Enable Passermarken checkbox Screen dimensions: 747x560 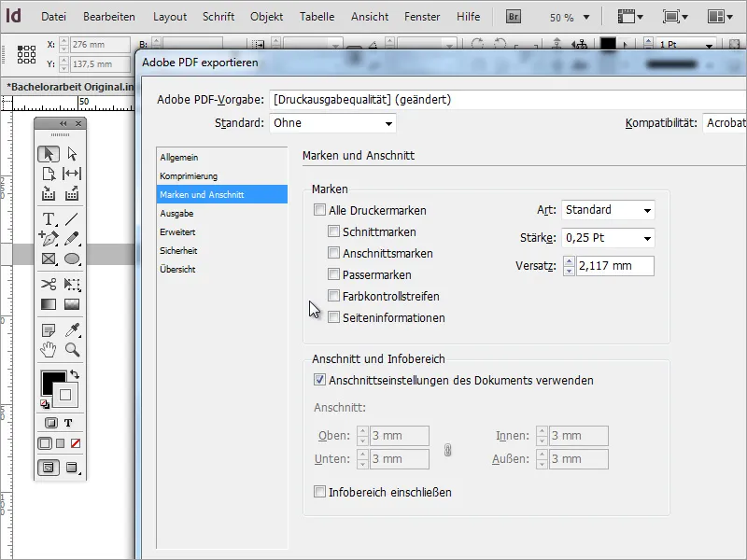tap(333, 274)
